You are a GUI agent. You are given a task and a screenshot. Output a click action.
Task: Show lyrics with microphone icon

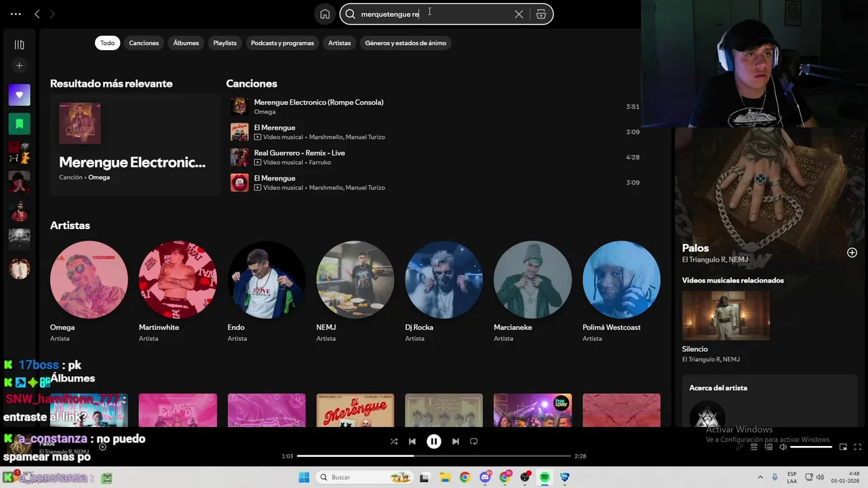740,447
